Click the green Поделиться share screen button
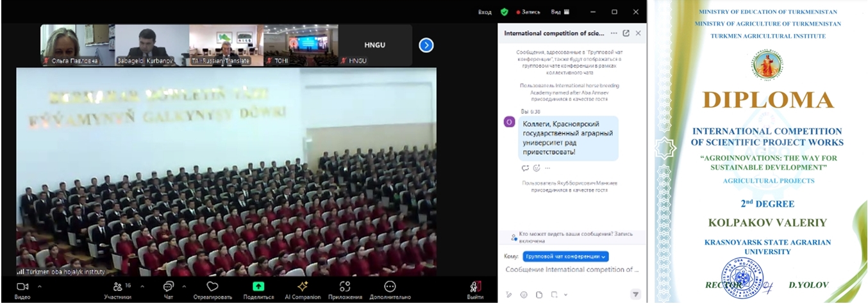Screen dimensions: 868x306 258,290
